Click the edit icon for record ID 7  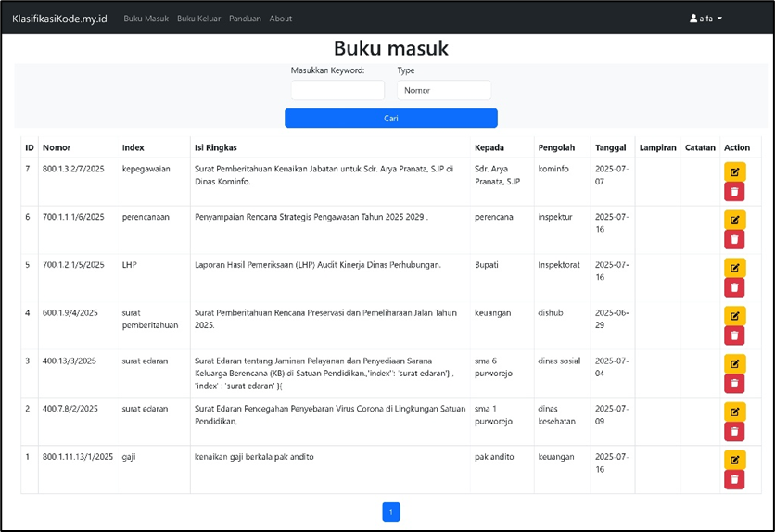click(734, 171)
